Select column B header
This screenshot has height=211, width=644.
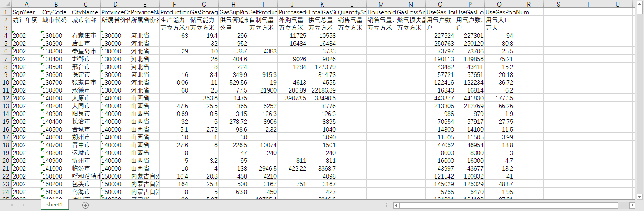point(56,4)
